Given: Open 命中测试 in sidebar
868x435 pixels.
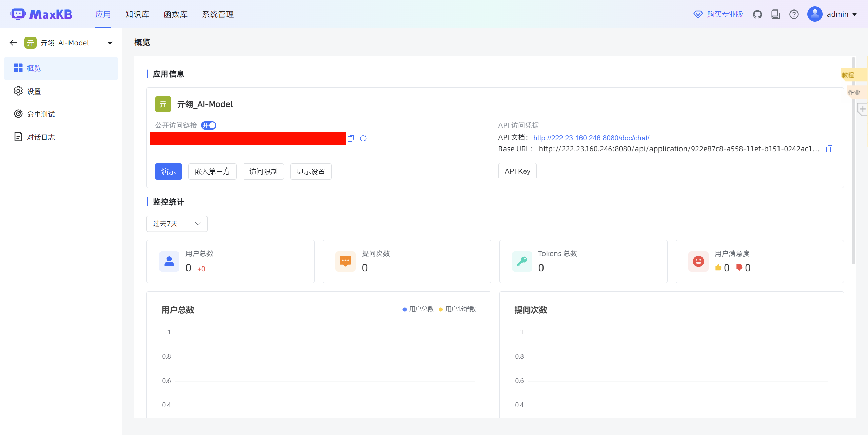Looking at the screenshot, I should click(x=41, y=114).
